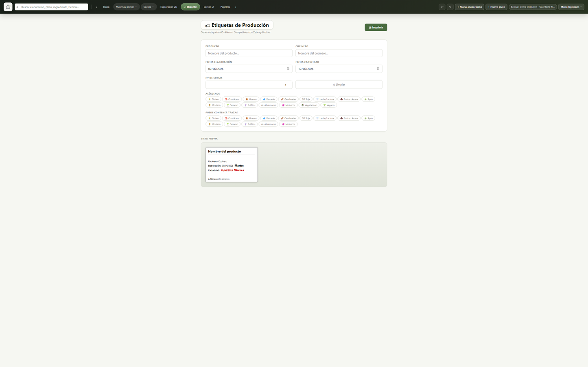Click the label preview card
The width and height of the screenshot is (588, 367).
coord(232,165)
